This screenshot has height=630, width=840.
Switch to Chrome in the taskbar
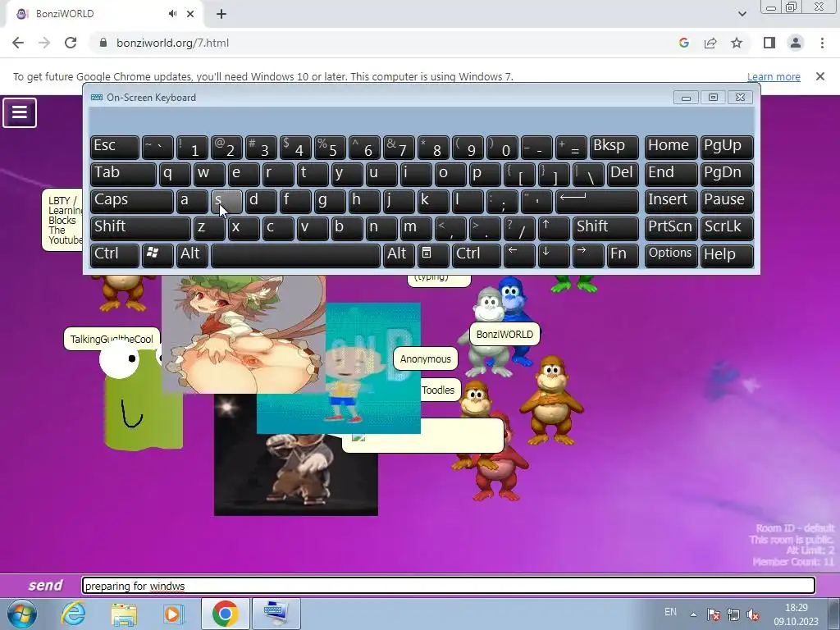coord(225,614)
